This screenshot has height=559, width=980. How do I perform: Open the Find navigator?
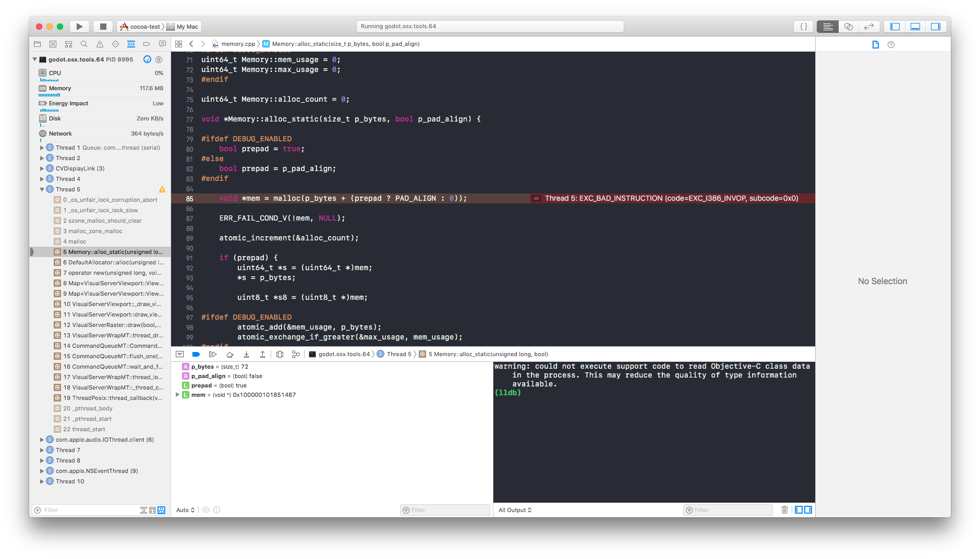tap(84, 44)
